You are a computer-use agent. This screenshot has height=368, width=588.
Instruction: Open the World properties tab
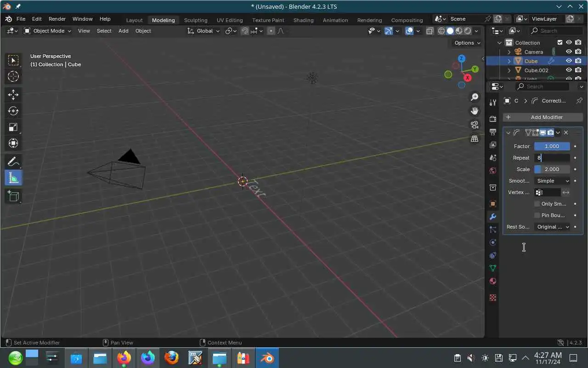(493, 171)
